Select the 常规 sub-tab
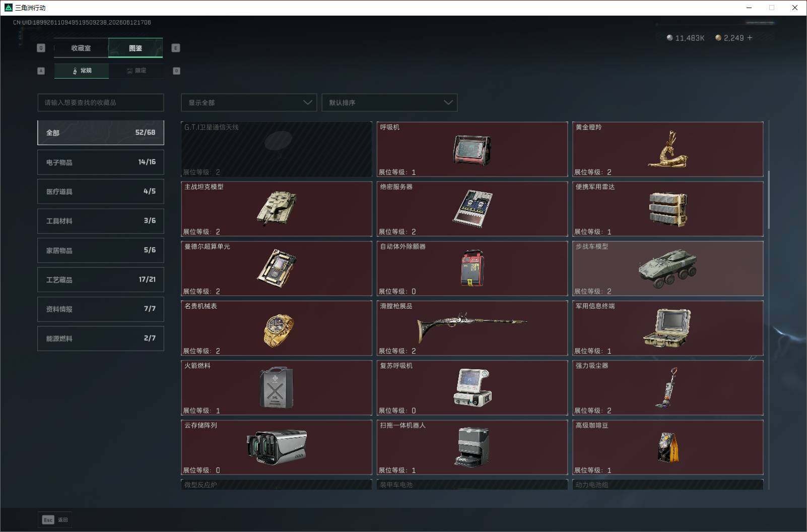The image size is (807, 532). 82,71
